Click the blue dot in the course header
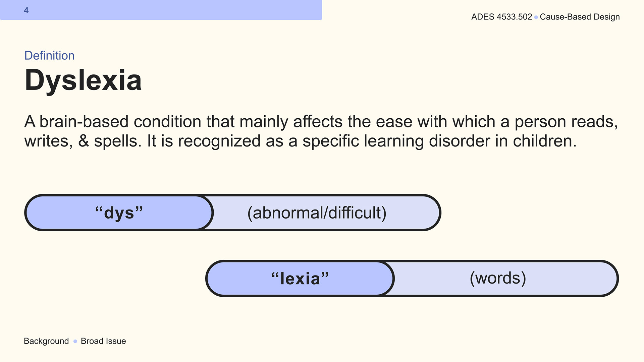 pos(536,17)
